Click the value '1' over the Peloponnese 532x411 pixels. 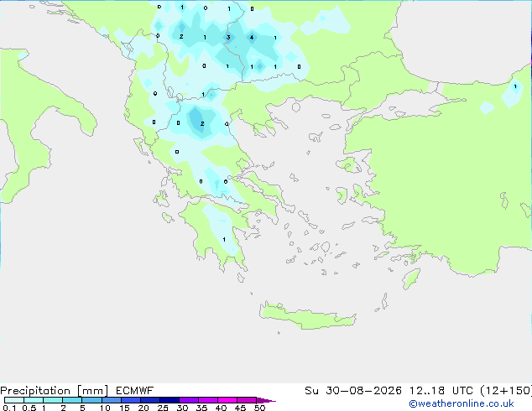pyautogui.click(x=224, y=240)
